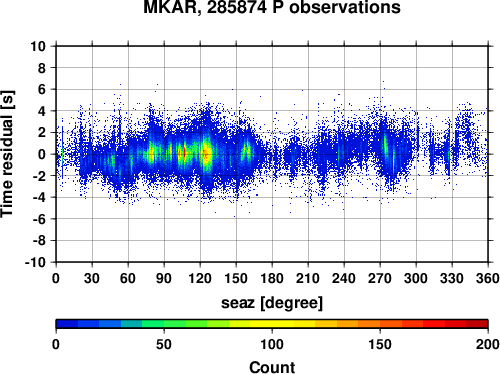Click the x-axis tick label 90
Image resolution: width=500 pixels, height=374 pixels.
pos(164,278)
